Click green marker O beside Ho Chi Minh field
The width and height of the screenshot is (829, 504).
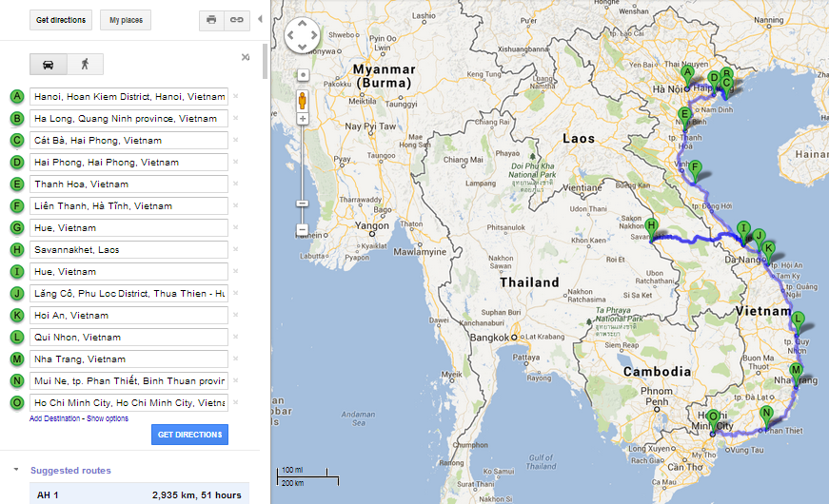coord(17,403)
